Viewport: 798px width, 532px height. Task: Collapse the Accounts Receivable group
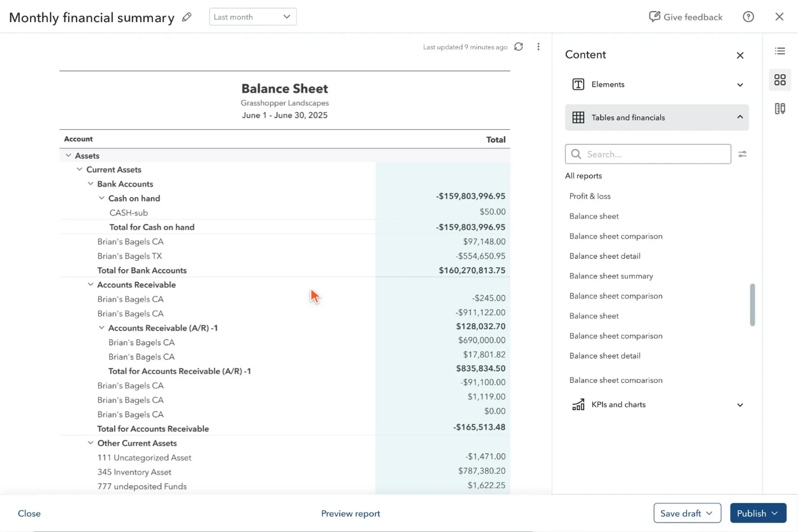click(x=90, y=284)
